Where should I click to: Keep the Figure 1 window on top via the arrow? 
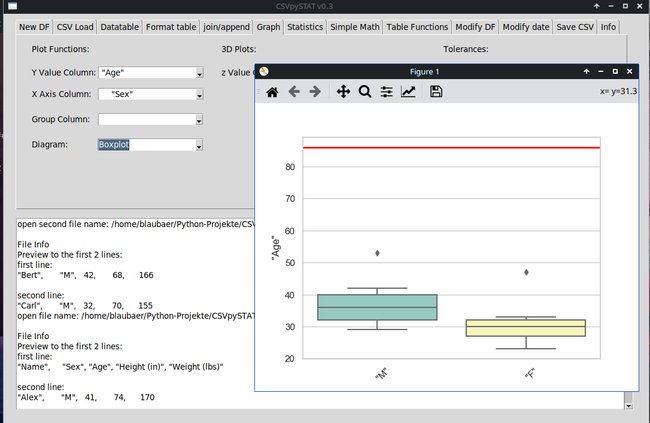coord(587,71)
